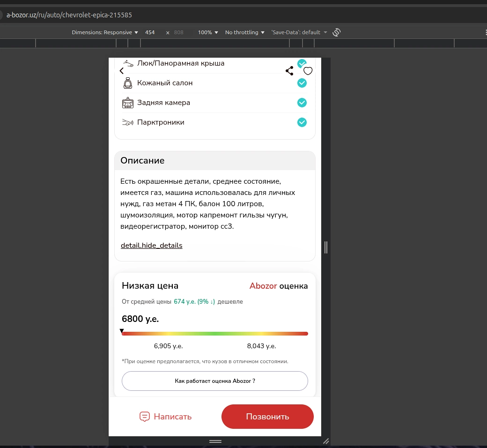Open the 'Save-Data': default dropdown
487x448 pixels.
tap(299, 32)
